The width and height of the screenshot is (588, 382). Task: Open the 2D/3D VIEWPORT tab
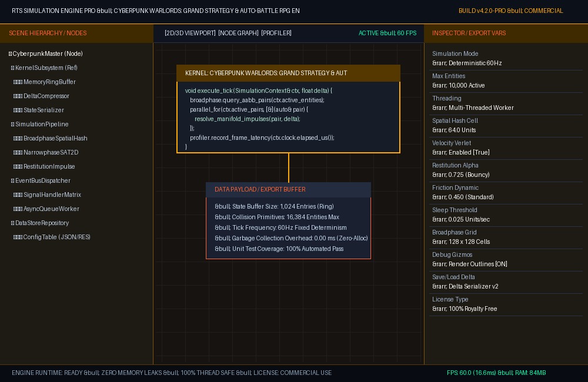[x=190, y=33]
